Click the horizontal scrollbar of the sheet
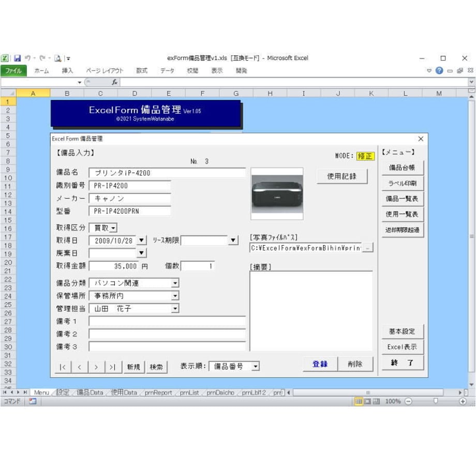Image resolution: width=476 pixels, height=476 pixels. [368, 393]
